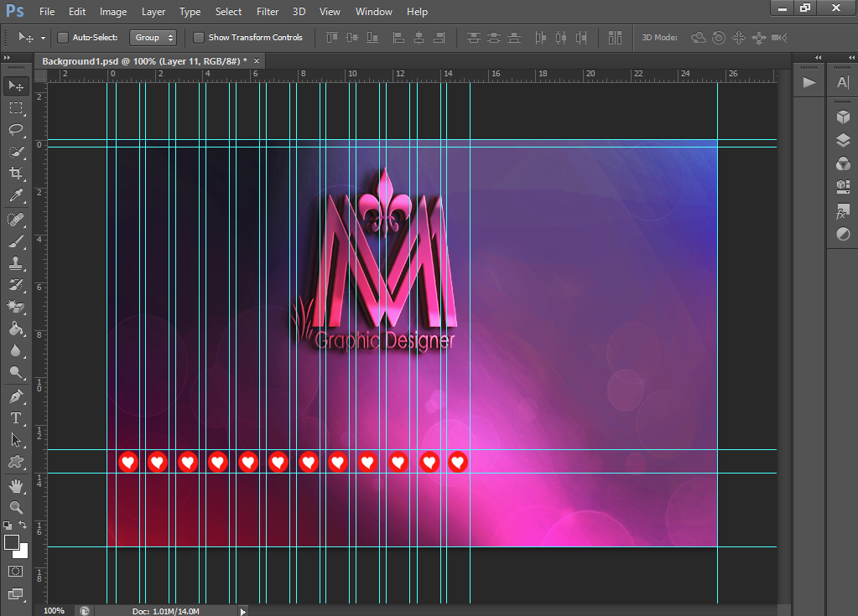Enable the Auto-Select checkbox
Screen dimensions: 858x616
[x=63, y=37]
